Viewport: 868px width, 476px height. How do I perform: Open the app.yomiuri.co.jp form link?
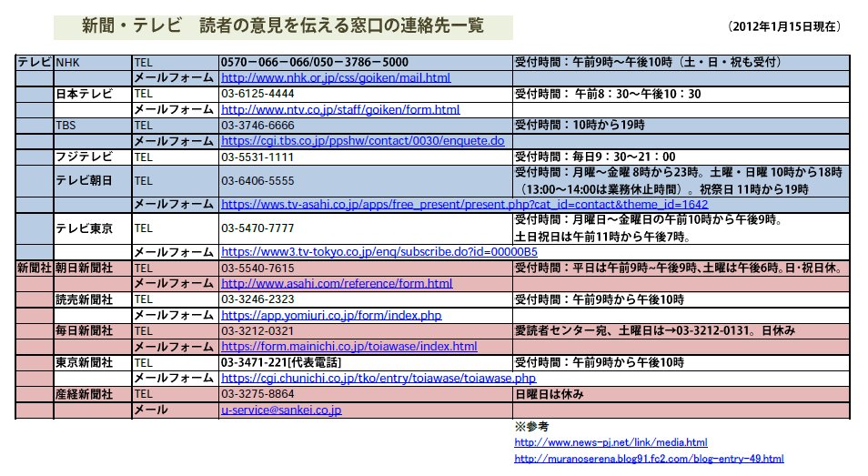point(331,315)
